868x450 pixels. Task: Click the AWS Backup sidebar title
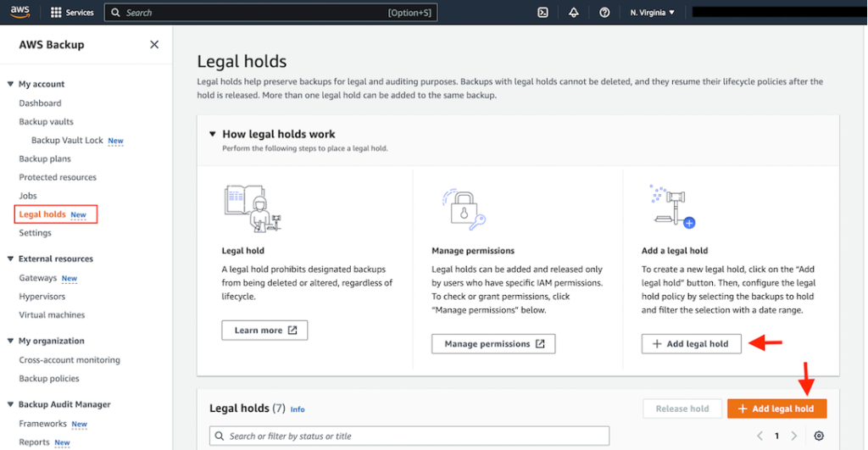tap(52, 44)
